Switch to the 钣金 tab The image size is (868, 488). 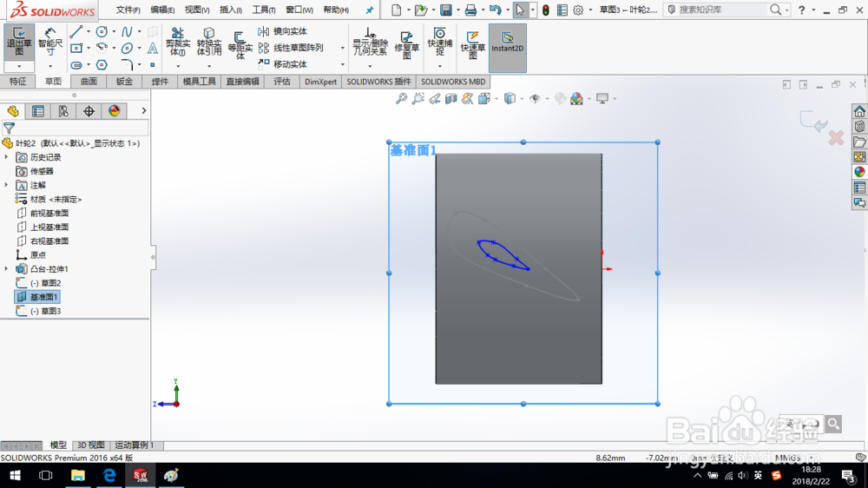124,82
